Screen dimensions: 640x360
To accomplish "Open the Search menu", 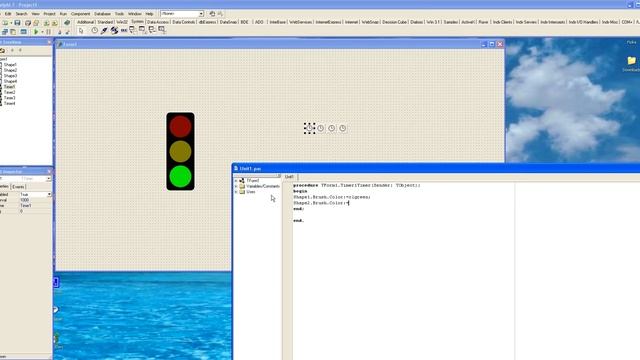I will [21, 14].
